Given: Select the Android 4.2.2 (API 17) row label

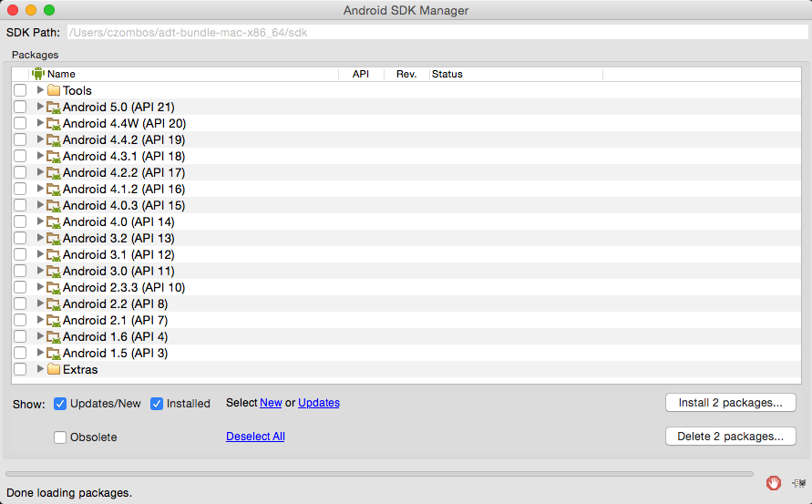Looking at the screenshot, I should pyautogui.click(x=124, y=172).
